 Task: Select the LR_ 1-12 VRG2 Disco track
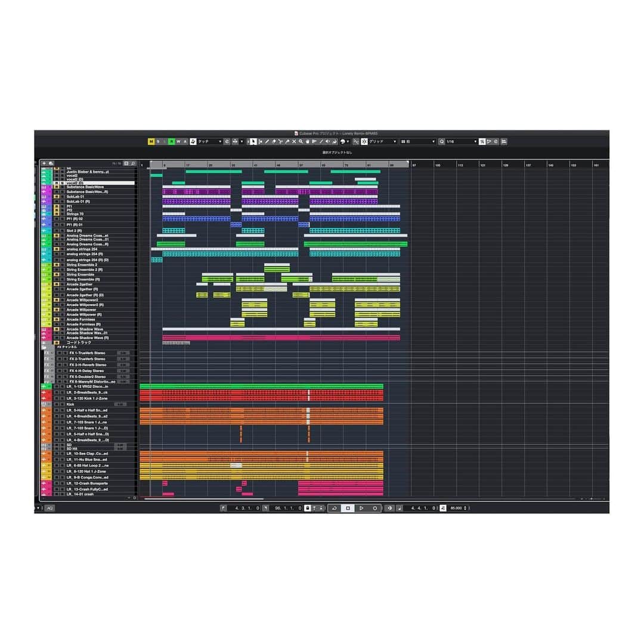click(88, 386)
